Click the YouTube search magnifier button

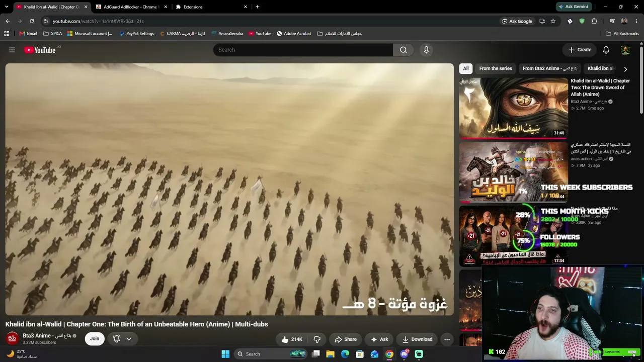(x=403, y=50)
